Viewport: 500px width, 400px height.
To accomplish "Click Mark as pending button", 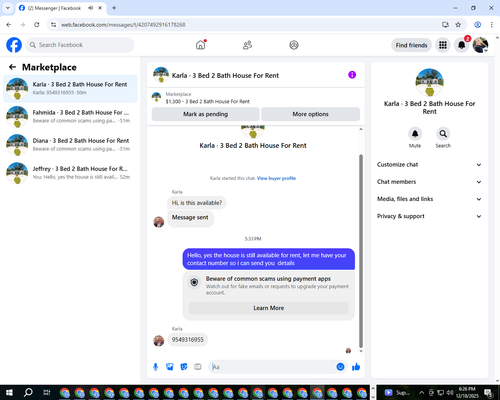I will [x=205, y=114].
